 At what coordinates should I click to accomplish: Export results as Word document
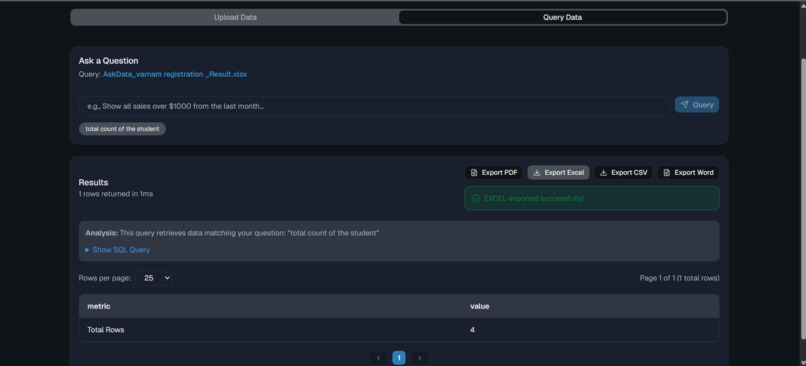[688, 173]
